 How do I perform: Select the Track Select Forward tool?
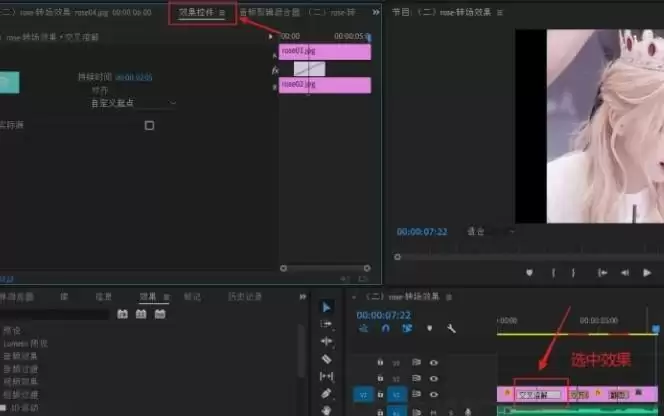[x=327, y=324]
